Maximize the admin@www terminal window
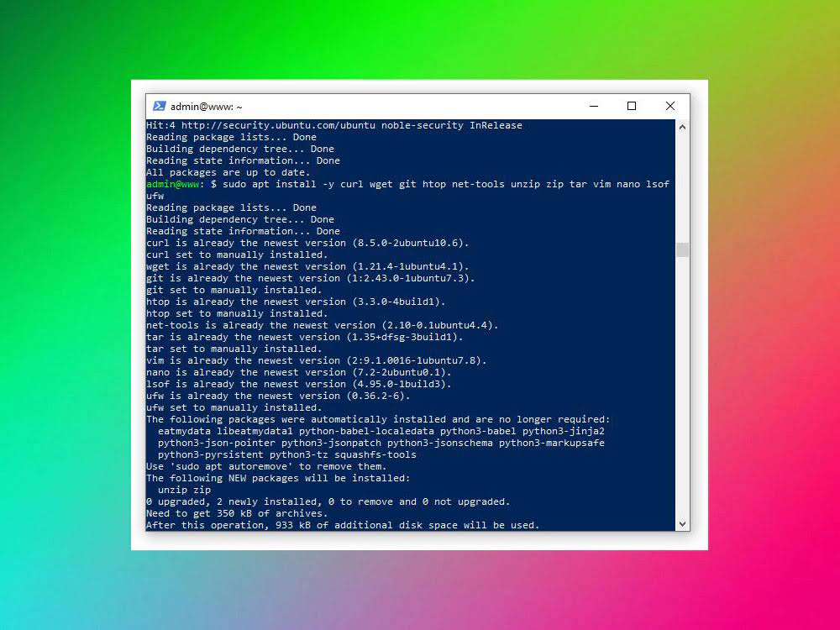Screen dimensions: 840x630 coord(632,106)
